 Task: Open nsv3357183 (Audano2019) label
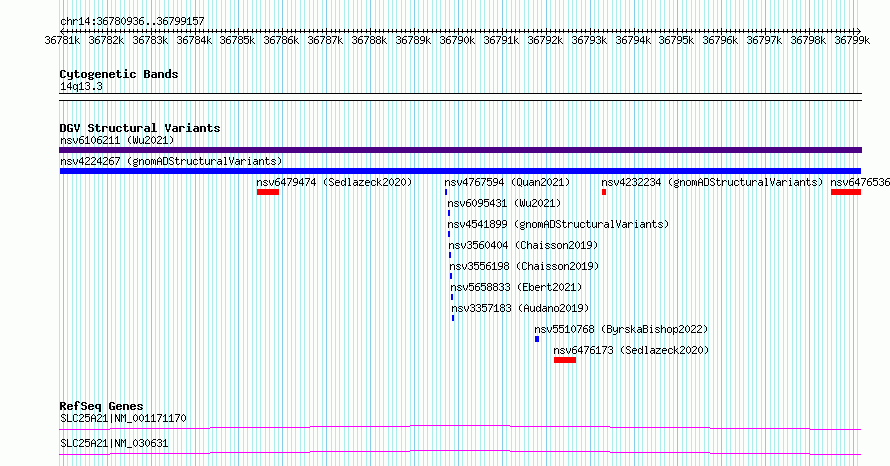coord(520,308)
